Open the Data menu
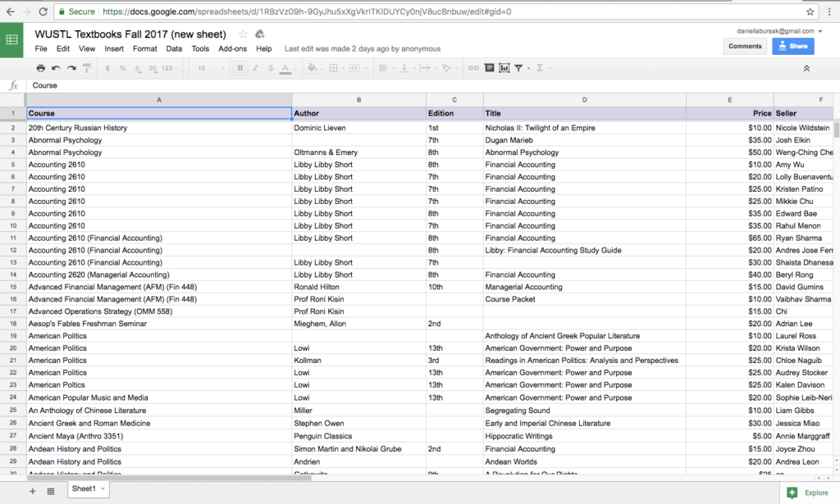Viewport: 840px width, 504px height. 173,48
